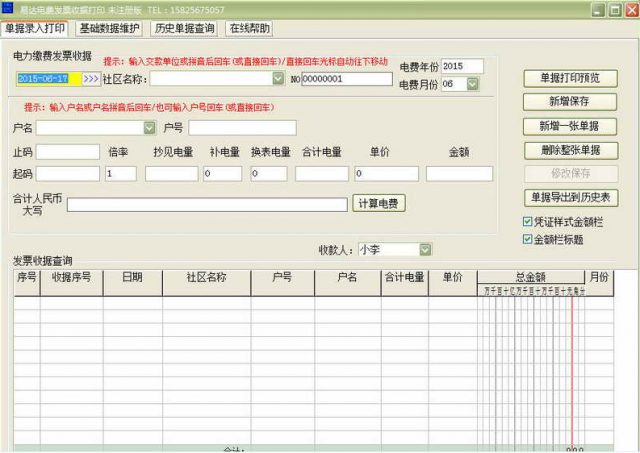Viewport: 640px width, 453px height.
Task: Expand the 户名 dropdown arrow
Action: pyautogui.click(x=149, y=128)
